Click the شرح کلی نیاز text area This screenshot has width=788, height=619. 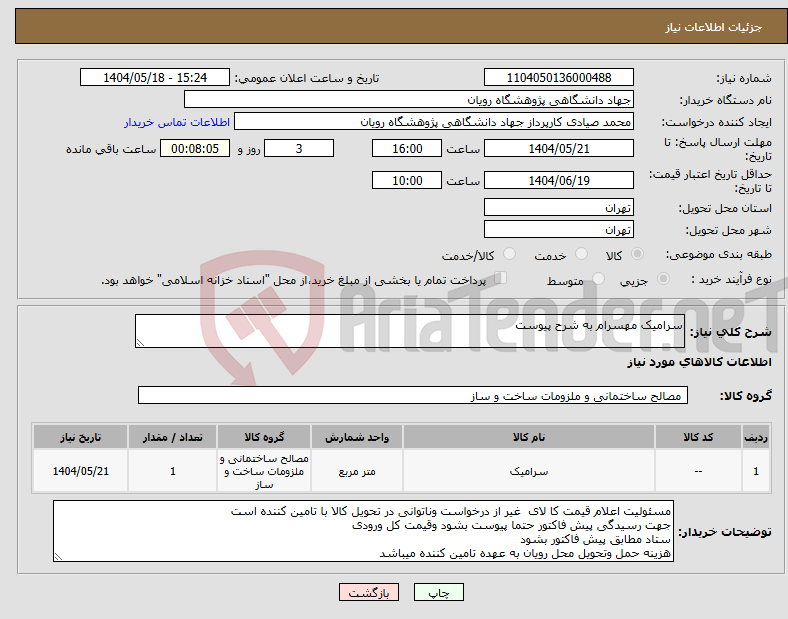(410, 331)
